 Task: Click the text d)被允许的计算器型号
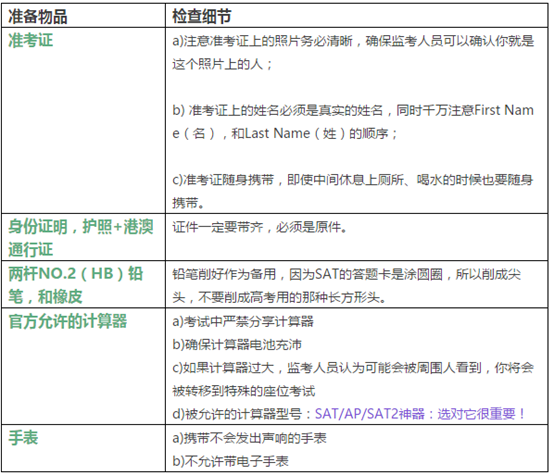click(237, 414)
